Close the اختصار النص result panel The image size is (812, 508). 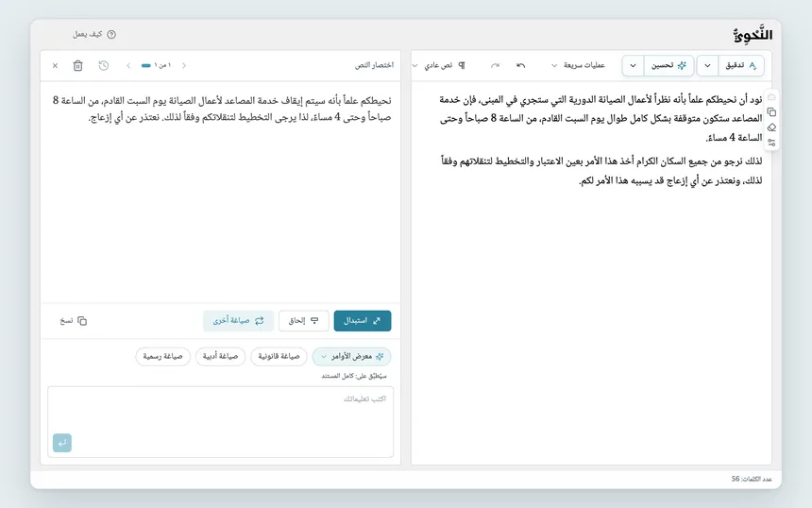pos(56,66)
